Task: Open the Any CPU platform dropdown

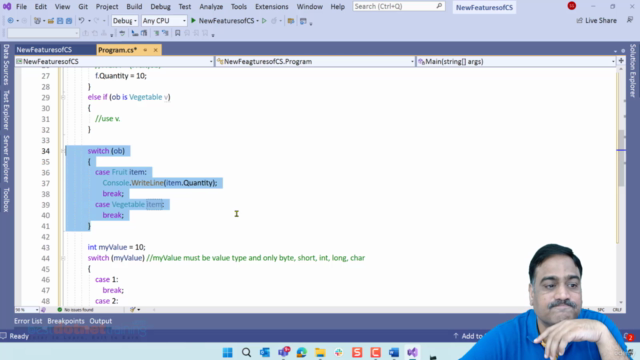Action: coord(164,20)
